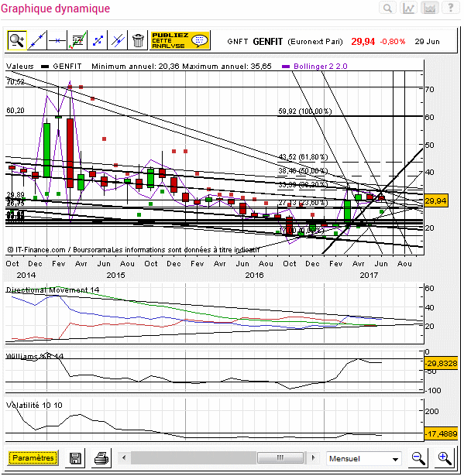This screenshot has width=464, height=476.
Task: Click the printer icon
Action: click(x=101, y=457)
